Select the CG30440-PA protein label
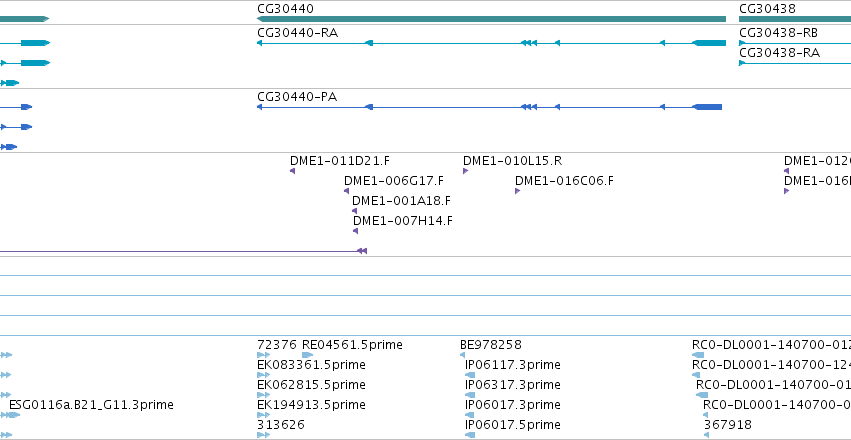The image size is (851, 440). 297,97
